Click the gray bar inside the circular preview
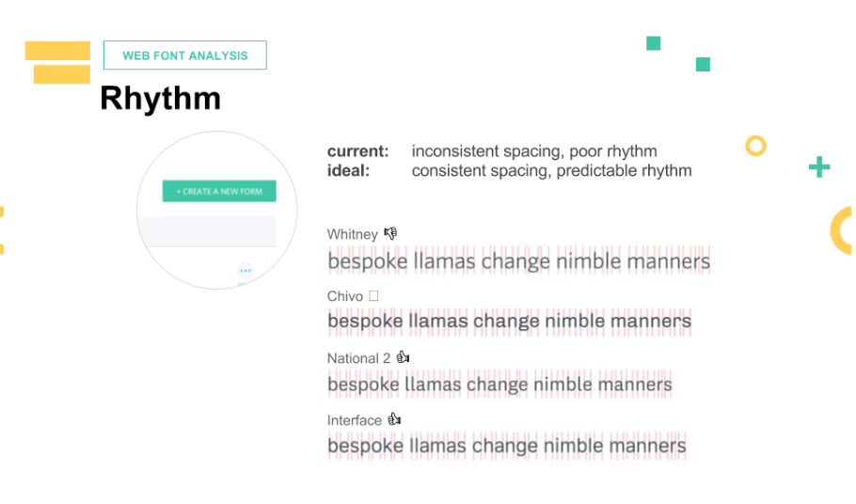 point(208,230)
